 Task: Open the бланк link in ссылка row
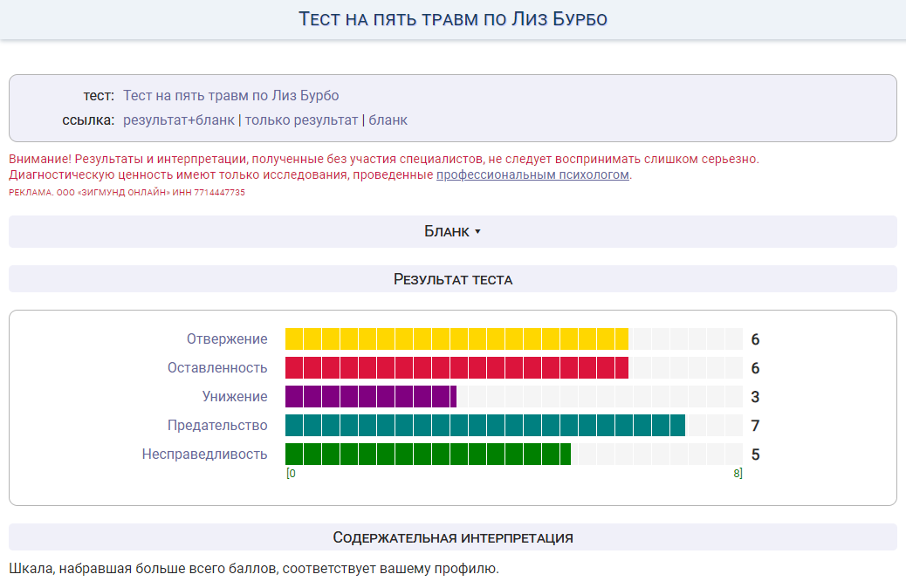[x=388, y=120]
